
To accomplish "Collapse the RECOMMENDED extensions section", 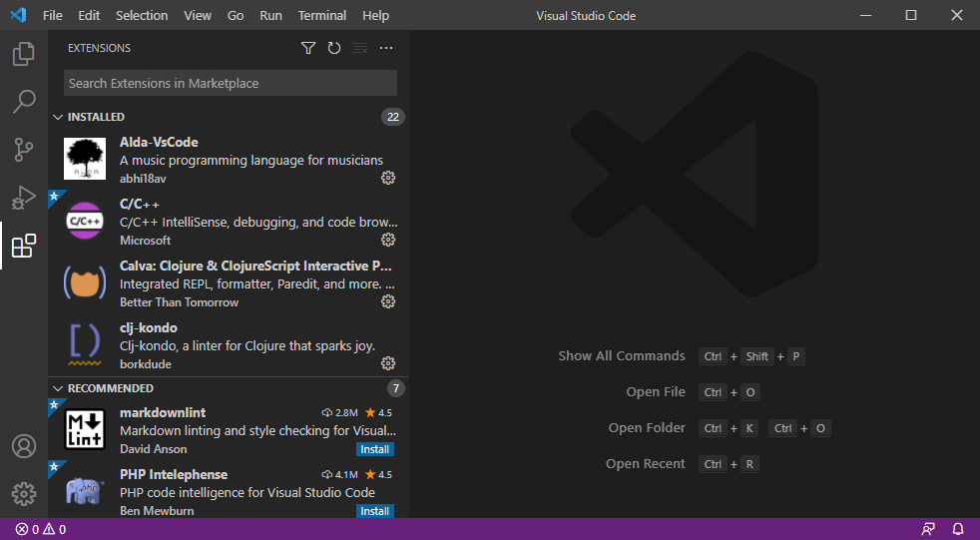I will click(x=58, y=388).
